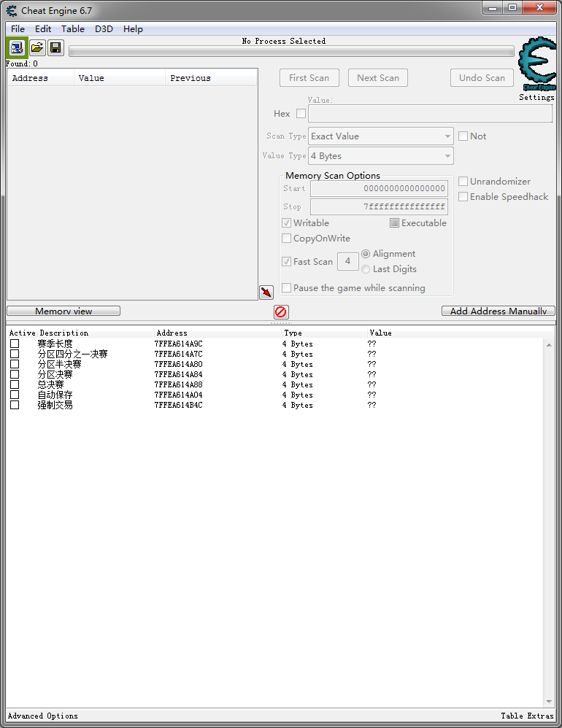Click the Settings label under the logo
This screenshot has height=728, width=562.
(x=536, y=97)
